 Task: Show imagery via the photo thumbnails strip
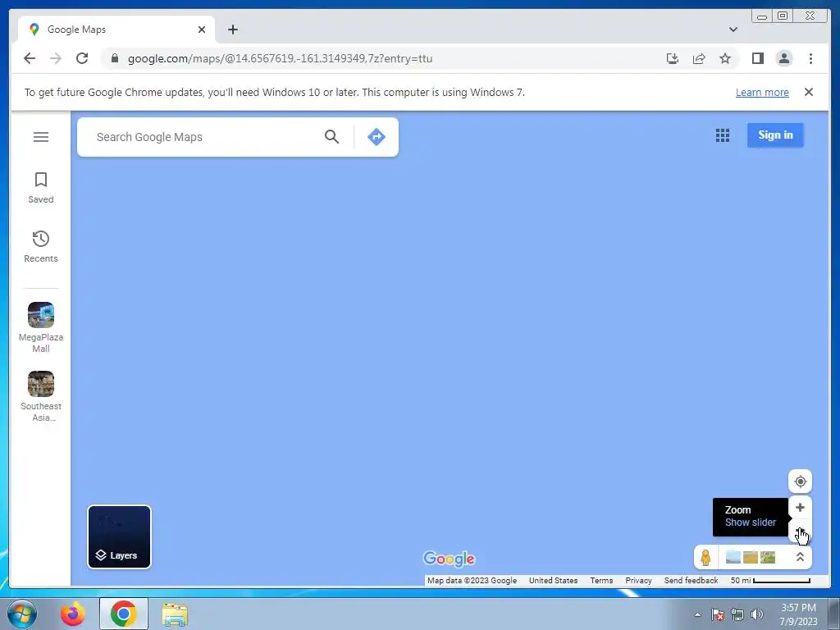750,557
